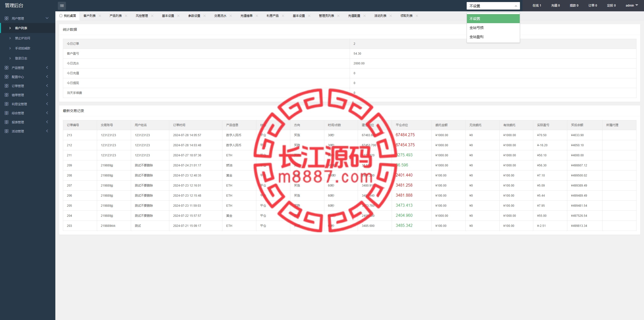Switch to the 交易流水 tab
Screen dimensions: 644x320
tap(220, 16)
